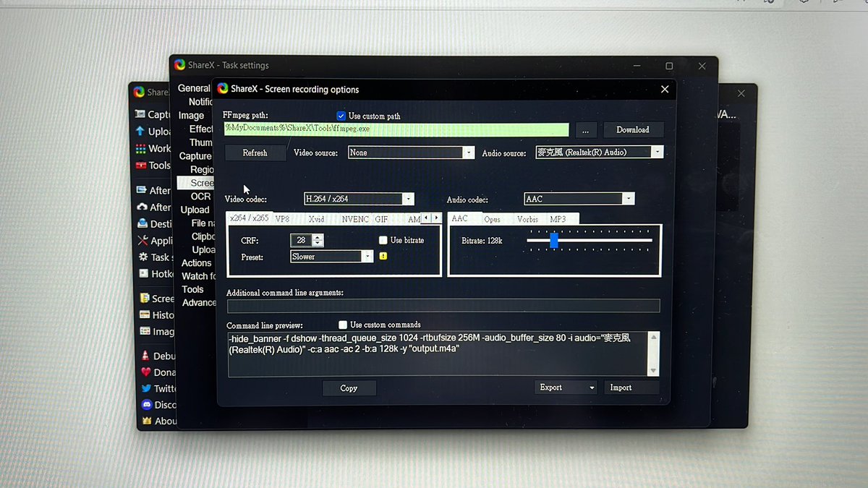Click the Image history icon

coord(145,331)
